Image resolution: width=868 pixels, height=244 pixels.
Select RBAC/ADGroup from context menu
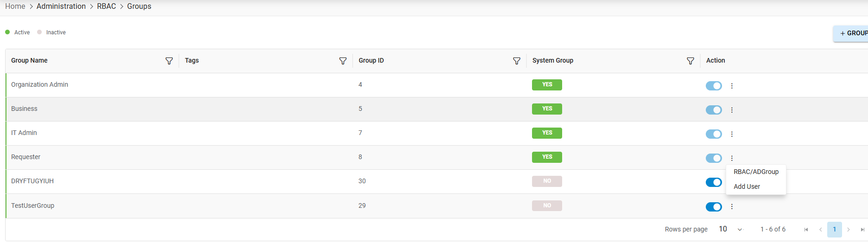(x=756, y=172)
